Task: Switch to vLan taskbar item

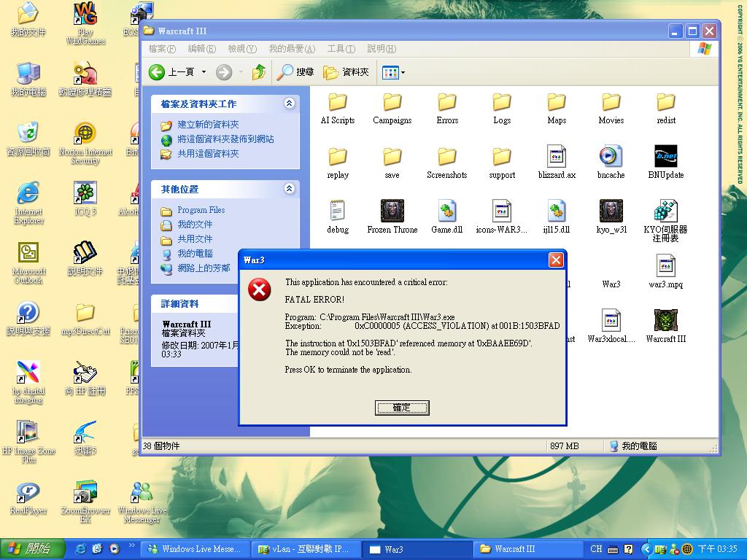Action: pos(306,549)
